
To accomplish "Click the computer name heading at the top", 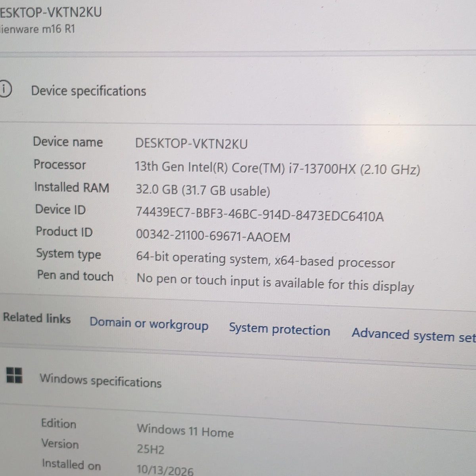I will (51, 12).
